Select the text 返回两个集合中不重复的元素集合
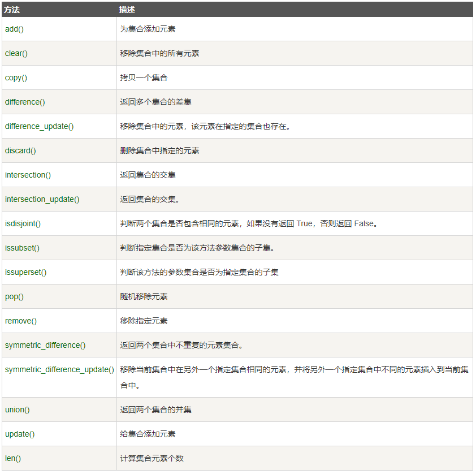Viewport: 476px width, 474px height. 181,345
